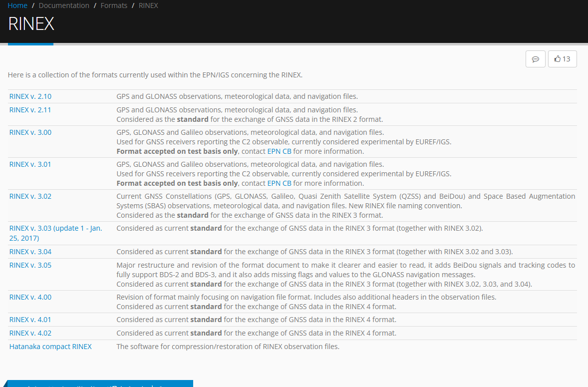Open Documentation breadcrumb item
Image resolution: width=588 pixels, height=387 pixels.
(x=64, y=5)
